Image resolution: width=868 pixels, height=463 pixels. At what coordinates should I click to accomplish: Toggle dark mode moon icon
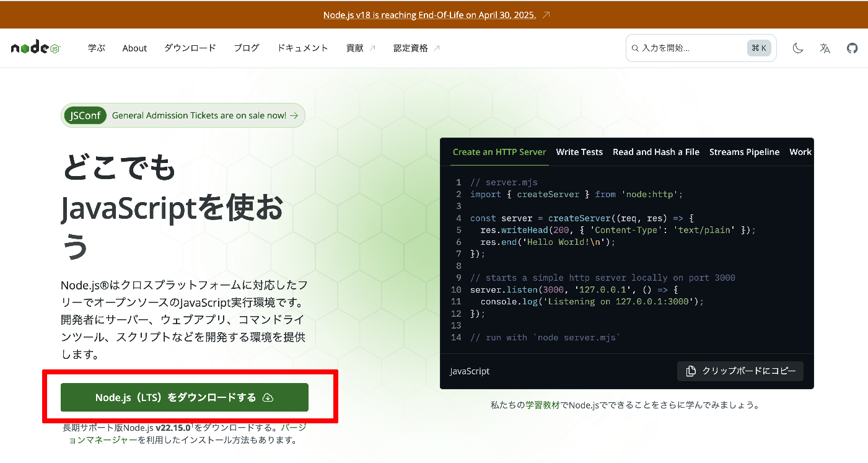(798, 48)
